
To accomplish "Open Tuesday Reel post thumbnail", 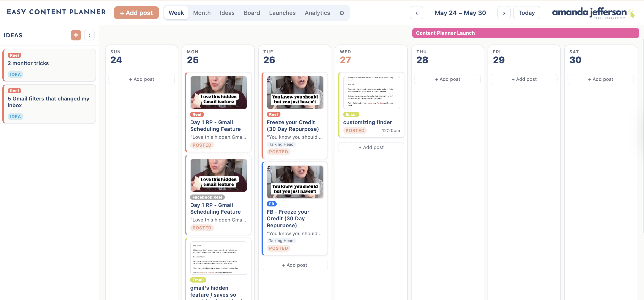I will (x=295, y=92).
